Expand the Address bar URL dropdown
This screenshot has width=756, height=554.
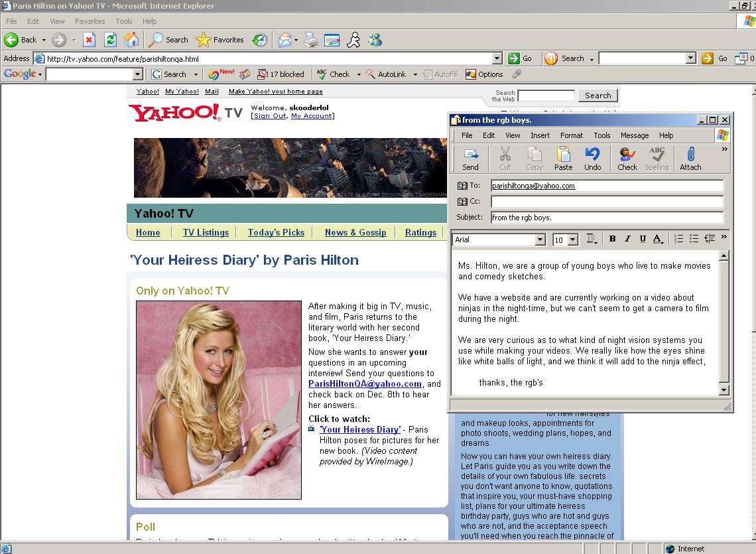click(497, 58)
